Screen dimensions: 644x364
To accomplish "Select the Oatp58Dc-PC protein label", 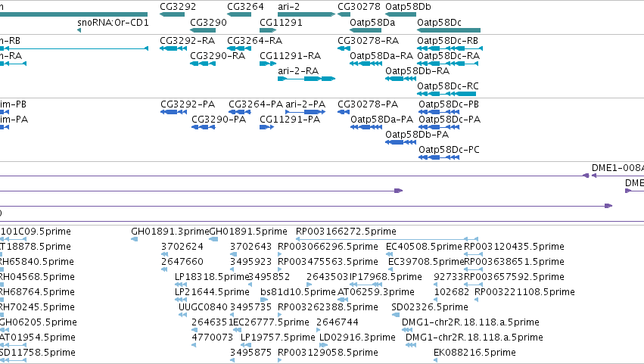I will click(450, 150).
